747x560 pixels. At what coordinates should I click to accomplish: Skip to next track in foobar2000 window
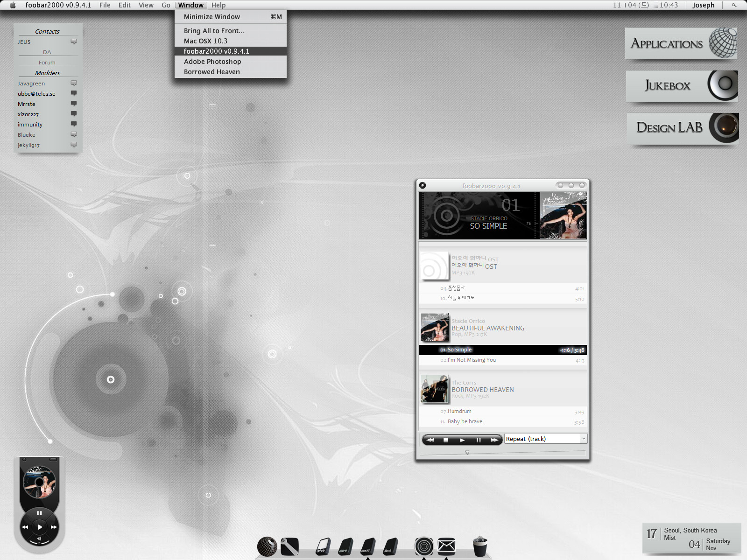(x=494, y=440)
